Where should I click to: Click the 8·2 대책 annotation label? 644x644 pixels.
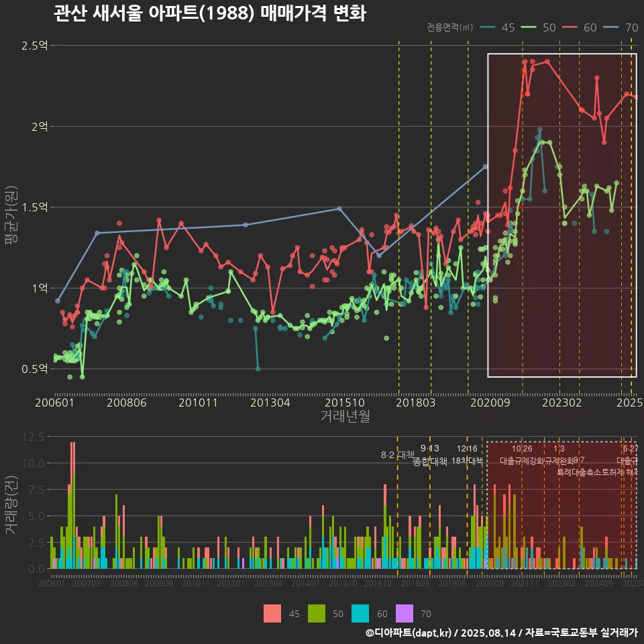(398, 455)
